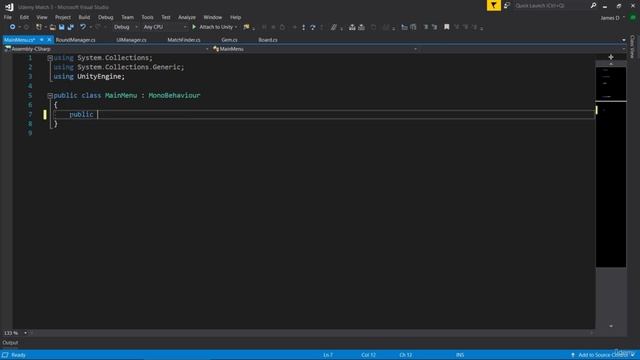Click the Attach to Unity button

point(213,27)
